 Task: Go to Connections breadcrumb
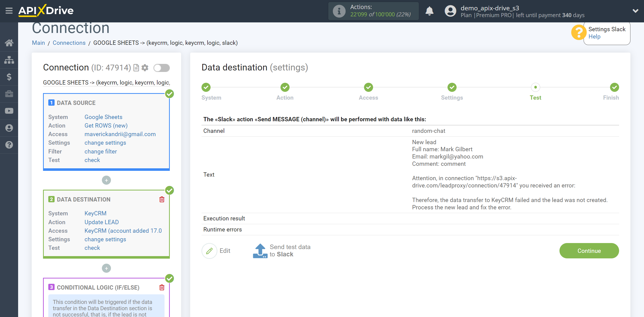click(x=69, y=43)
